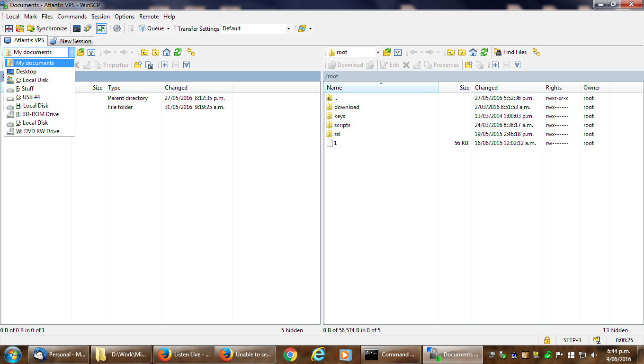644x364 pixels.
Task: Open the Commands menu
Action: pos(72,17)
